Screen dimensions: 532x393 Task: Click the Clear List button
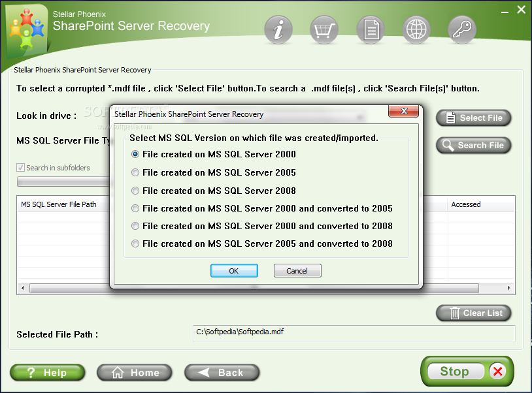point(474,313)
